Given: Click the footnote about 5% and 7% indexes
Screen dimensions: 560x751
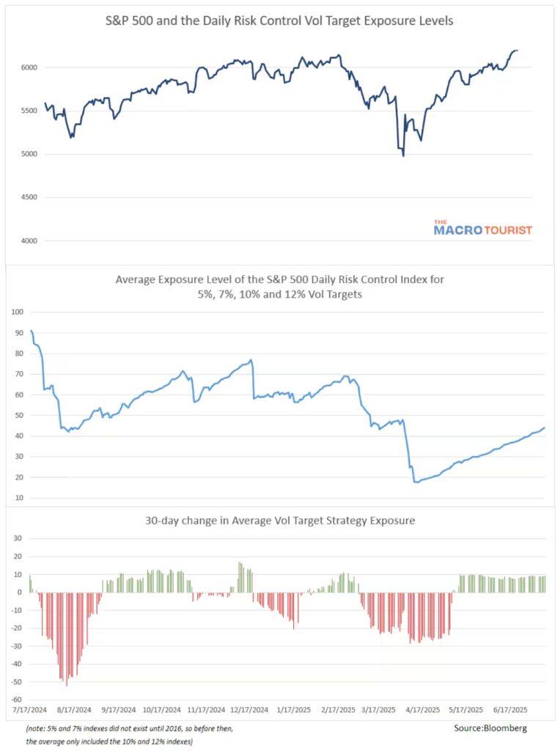Looking at the screenshot, I should [123, 734].
